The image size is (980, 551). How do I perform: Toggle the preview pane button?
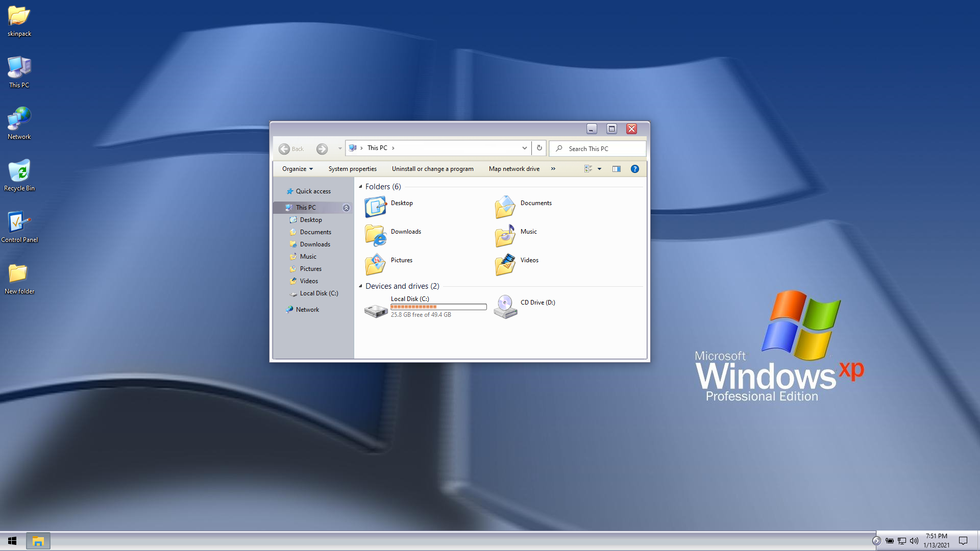point(617,169)
